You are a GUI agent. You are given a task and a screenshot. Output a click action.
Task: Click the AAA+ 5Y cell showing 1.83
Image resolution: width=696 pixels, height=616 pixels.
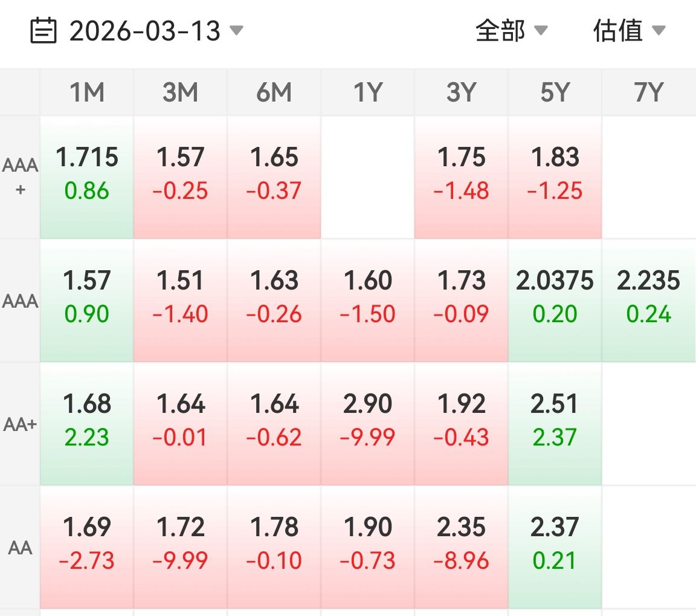point(554,175)
